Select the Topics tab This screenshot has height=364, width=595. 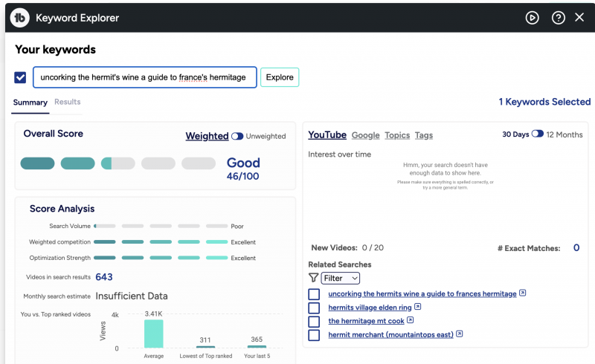coord(397,135)
